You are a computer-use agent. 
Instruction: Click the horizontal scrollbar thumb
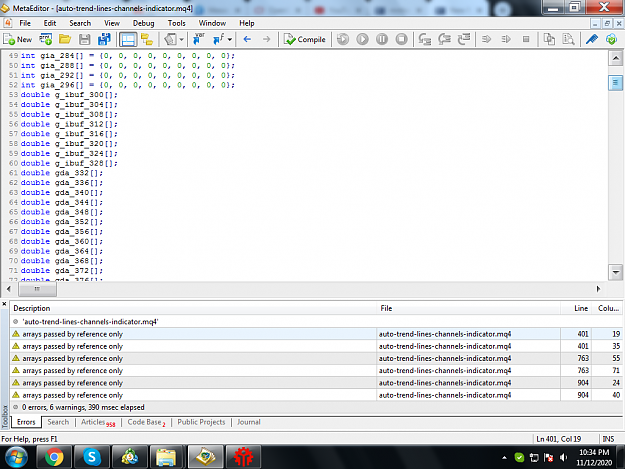coord(37,289)
